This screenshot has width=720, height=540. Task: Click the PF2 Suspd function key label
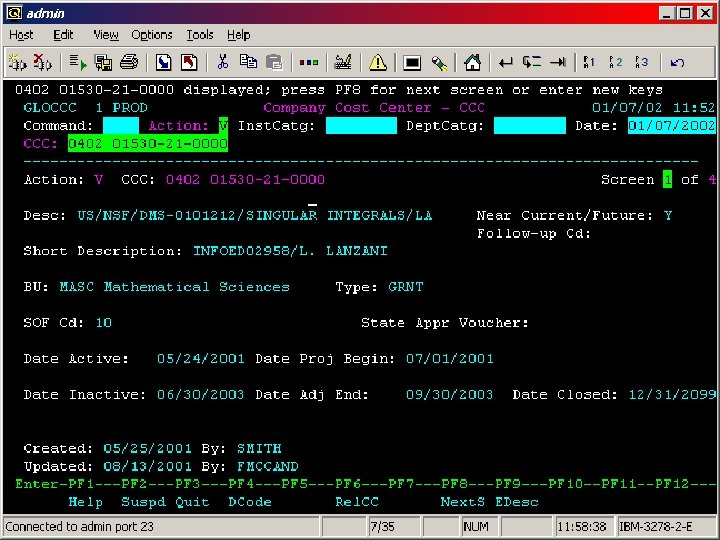point(143,502)
